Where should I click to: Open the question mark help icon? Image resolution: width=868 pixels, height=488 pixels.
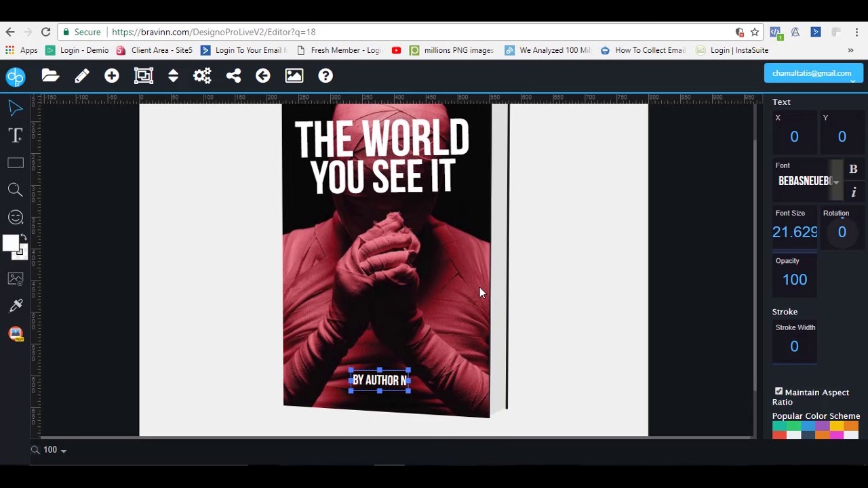[325, 76]
